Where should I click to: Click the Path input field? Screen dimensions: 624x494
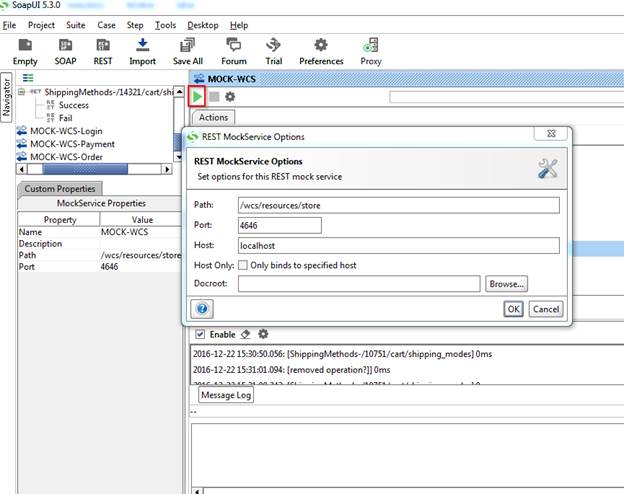click(399, 205)
